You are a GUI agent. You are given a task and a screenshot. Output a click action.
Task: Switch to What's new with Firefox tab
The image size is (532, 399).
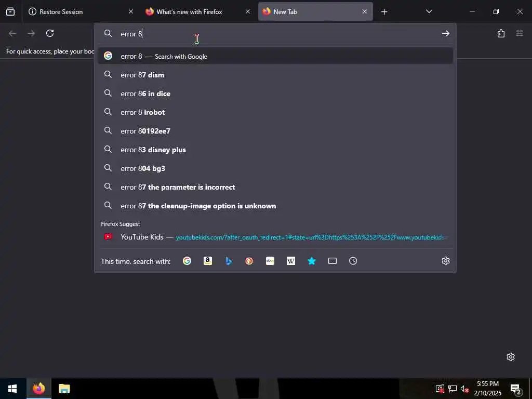[198, 12]
